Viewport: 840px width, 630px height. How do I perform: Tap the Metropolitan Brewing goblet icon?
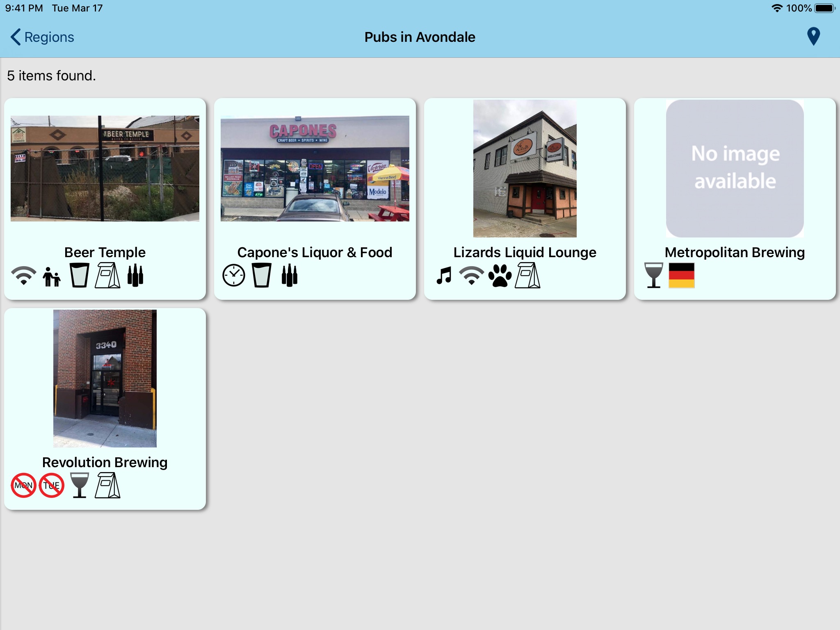click(x=654, y=275)
